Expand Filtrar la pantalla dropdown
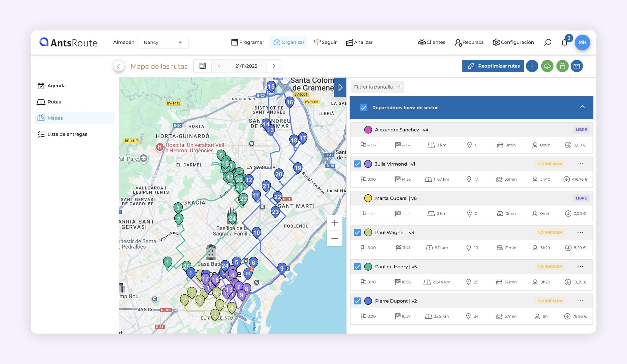The width and height of the screenshot is (627, 364). 377,87
